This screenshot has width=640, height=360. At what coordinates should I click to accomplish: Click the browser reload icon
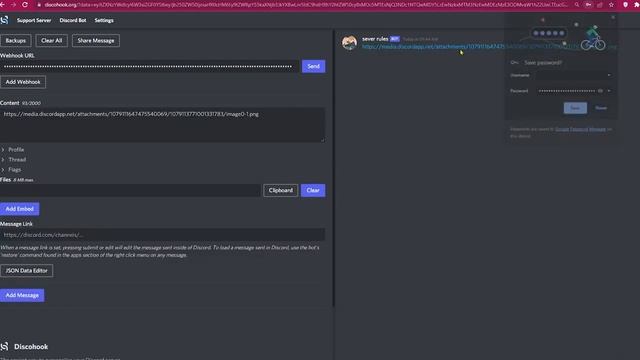[x=25, y=4]
